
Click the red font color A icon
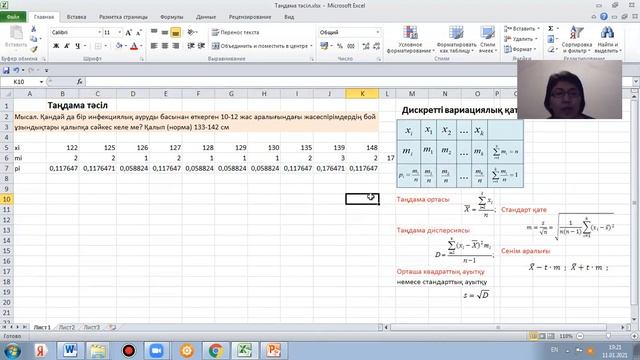click(x=134, y=46)
